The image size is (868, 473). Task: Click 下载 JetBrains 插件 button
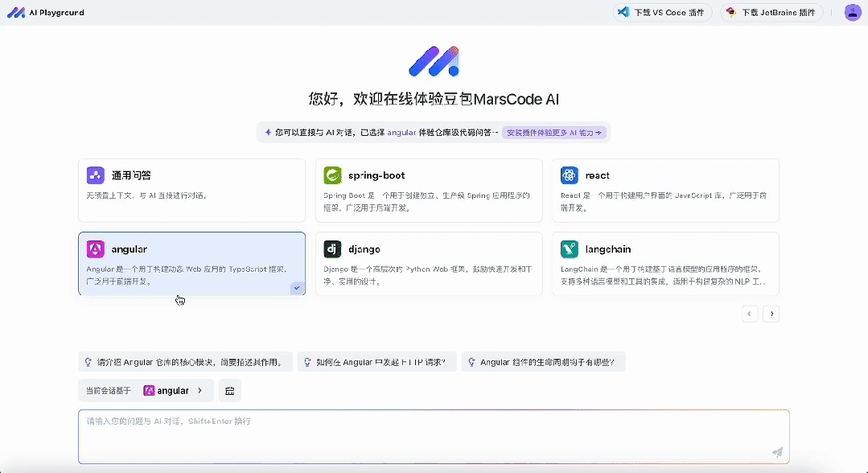[x=771, y=12]
